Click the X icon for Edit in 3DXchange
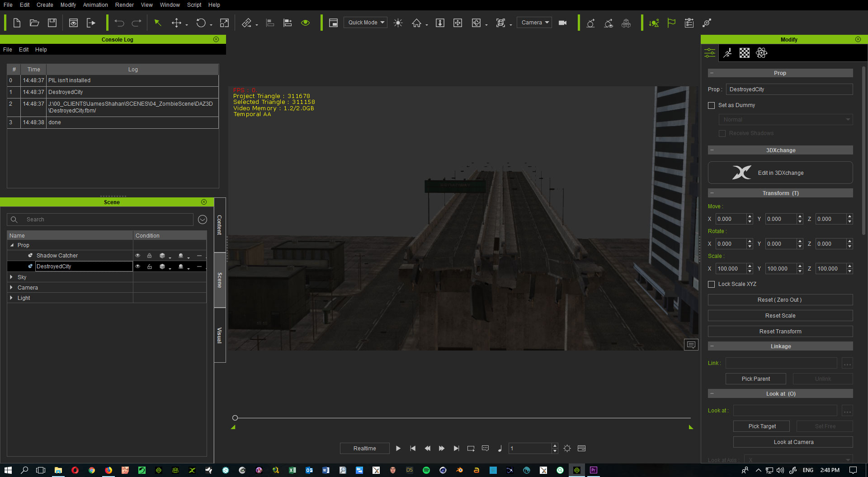Image resolution: width=868 pixels, height=477 pixels. click(x=741, y=173)
